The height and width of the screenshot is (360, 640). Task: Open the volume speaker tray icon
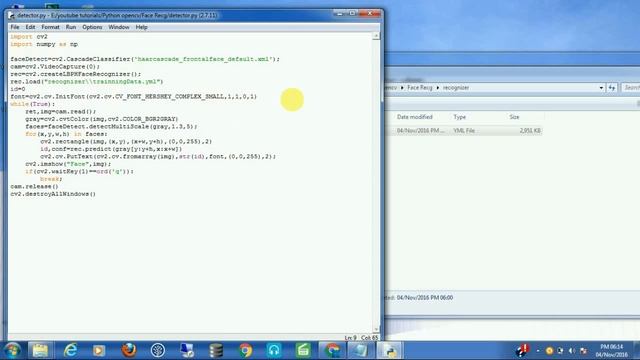572,351
